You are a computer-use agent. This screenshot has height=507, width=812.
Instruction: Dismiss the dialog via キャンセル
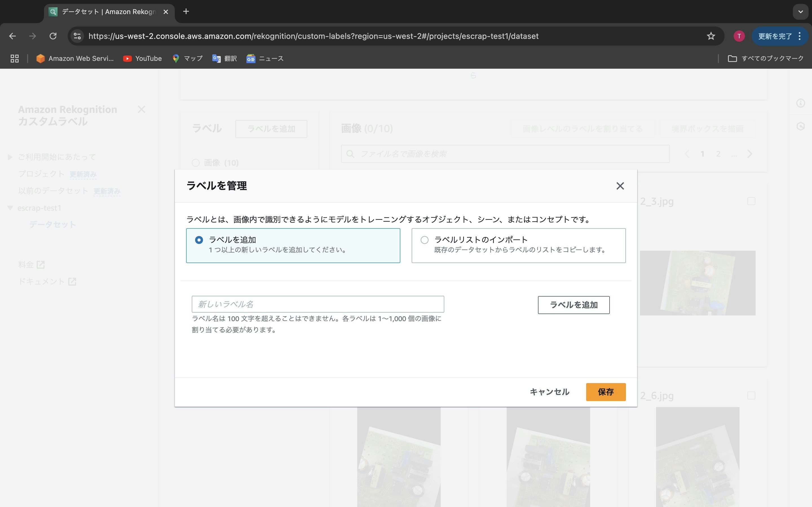549,392
